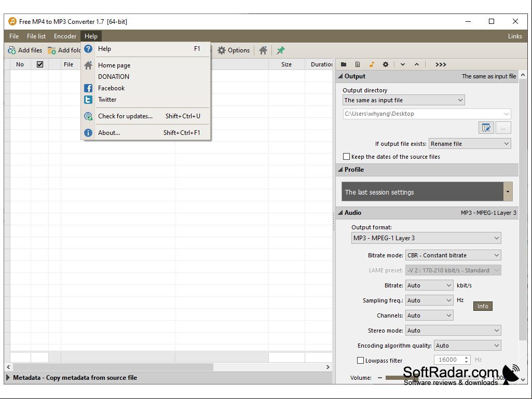Screen dimensions: 532x399
Task: Open the File list menu
Action: click(x=36, y=36)
